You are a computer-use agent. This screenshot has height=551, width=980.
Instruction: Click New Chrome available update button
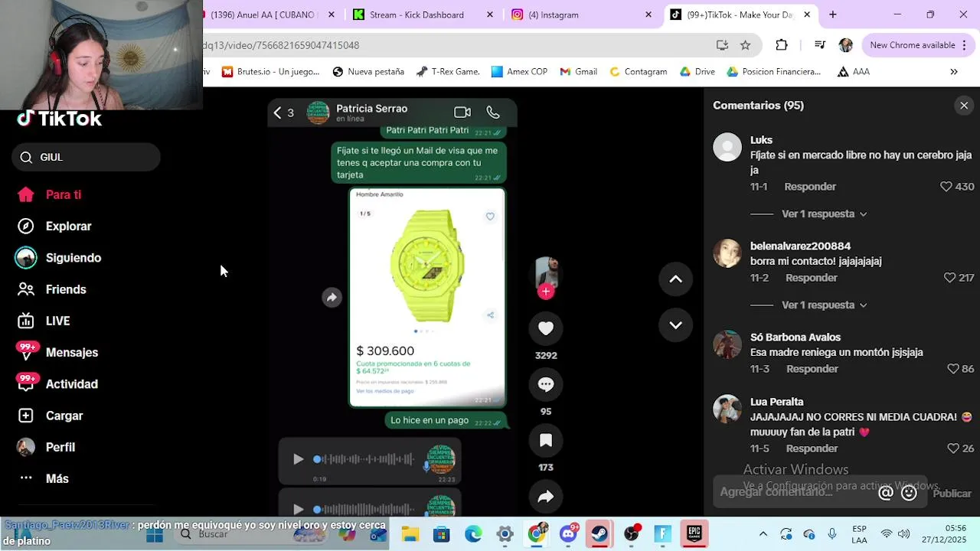tap(917, 45)
